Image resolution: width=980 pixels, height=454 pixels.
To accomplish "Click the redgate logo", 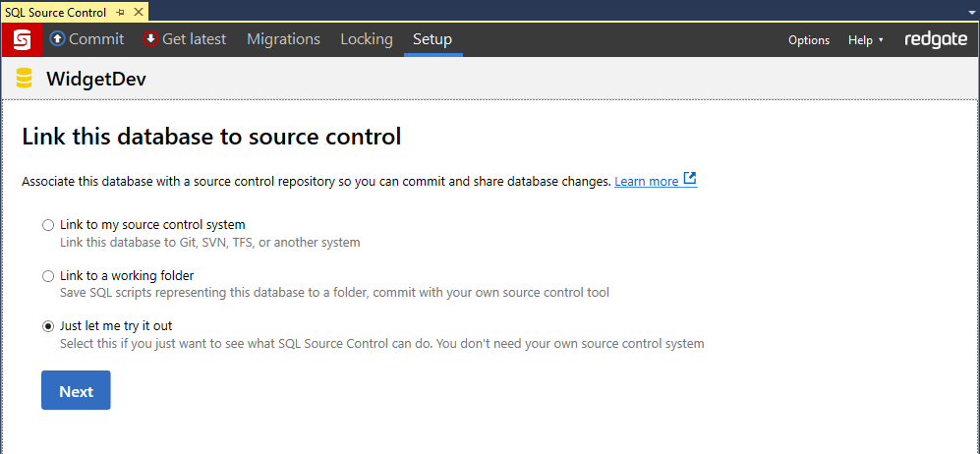I will (x=935, y=39).
